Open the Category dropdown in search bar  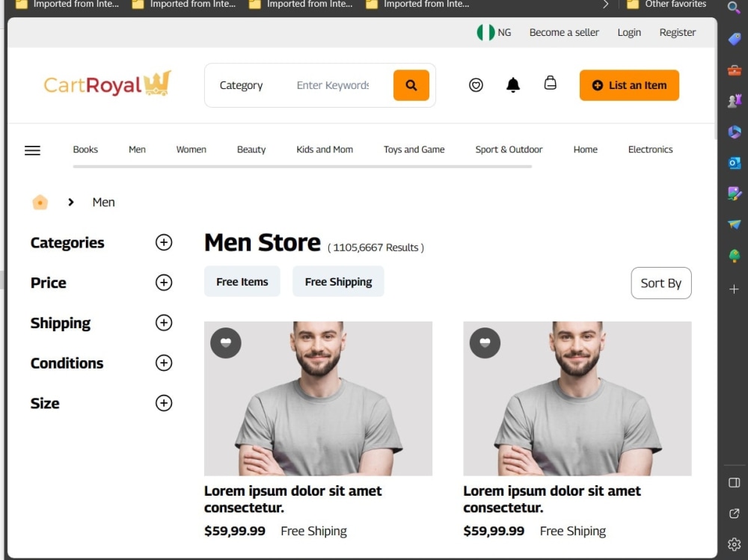coord(241,85)
